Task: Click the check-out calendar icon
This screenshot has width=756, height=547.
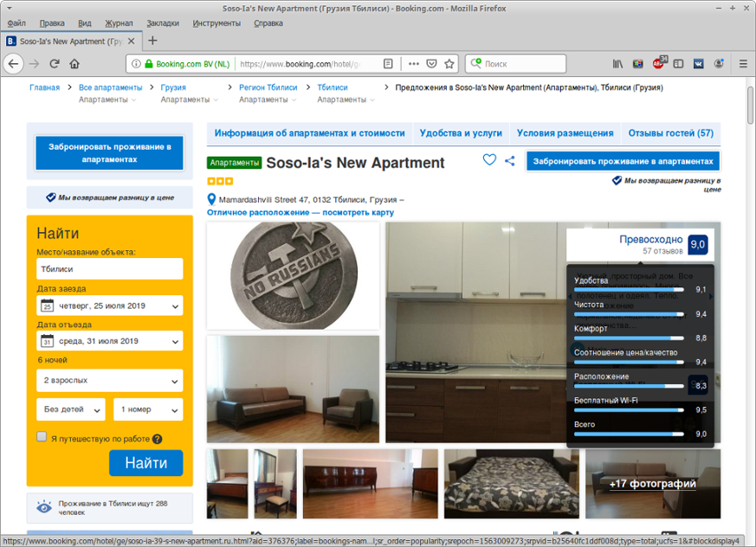Action: (47, 341)
